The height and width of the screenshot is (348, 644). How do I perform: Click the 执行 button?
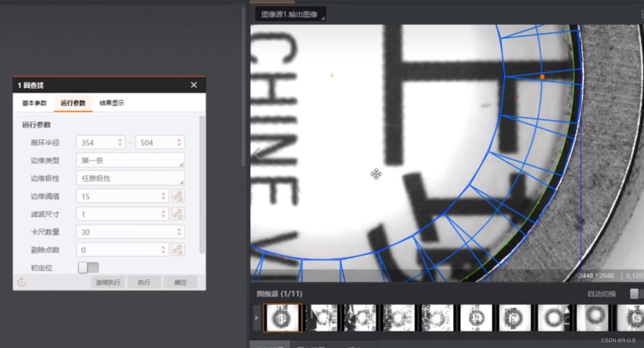(x=144, y=282)
